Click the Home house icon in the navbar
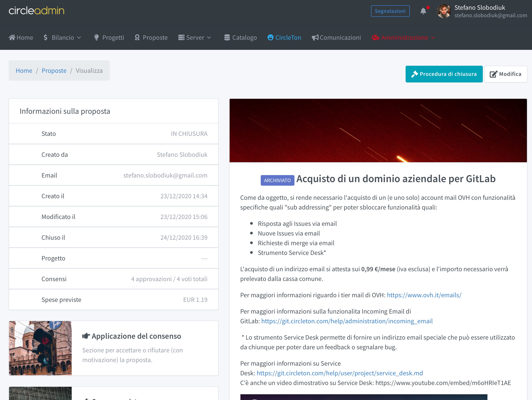Screen dimensions: 532x400 point(12,37)
